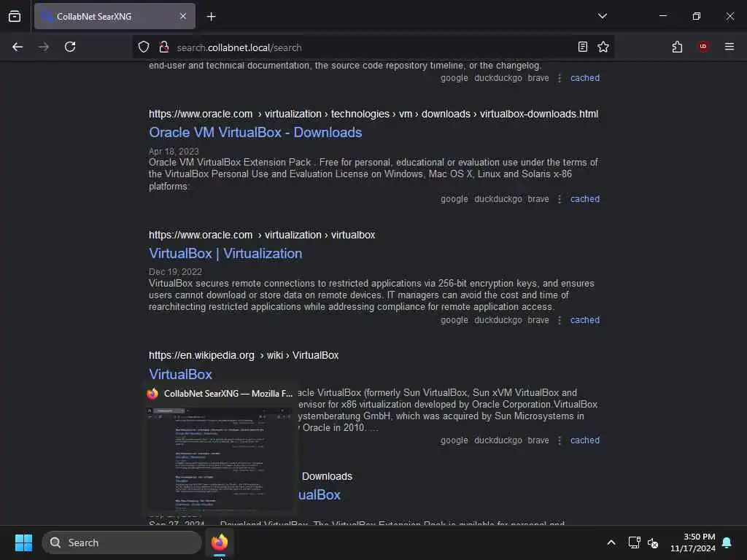Open the Wikipedia VirtualBox result title
Image resolution: width=747 pixels, height=560 pixels.
coord(180,374)
